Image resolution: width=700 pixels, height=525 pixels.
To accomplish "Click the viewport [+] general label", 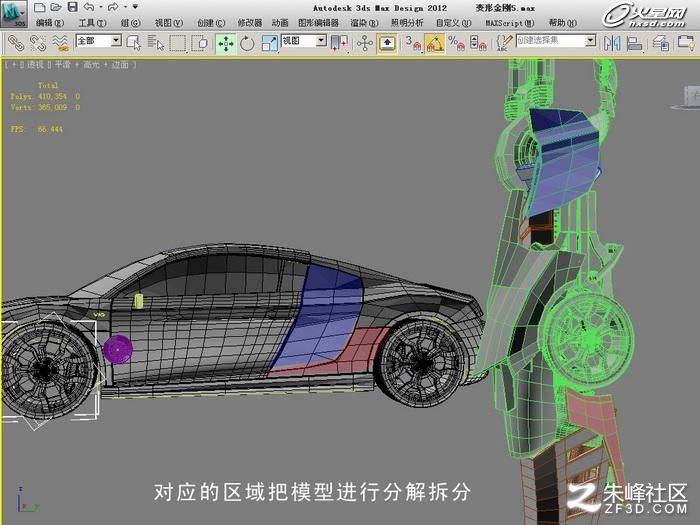I will point(14,65).
